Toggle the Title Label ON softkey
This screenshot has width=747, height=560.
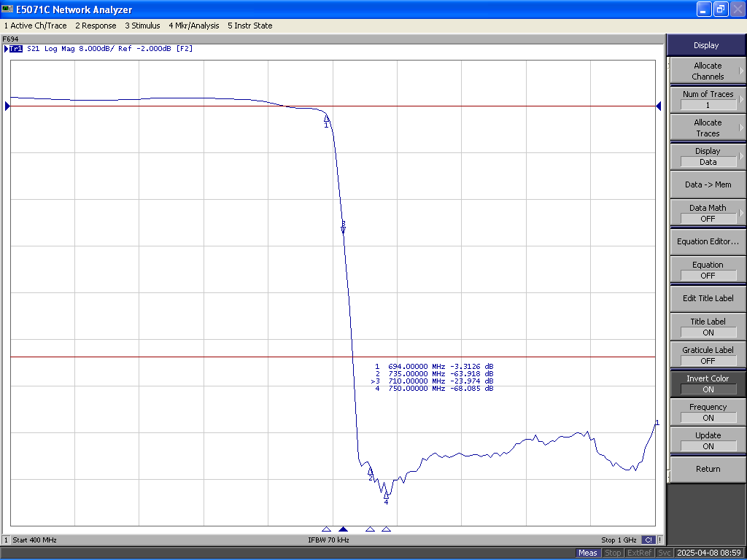click(x=708, y=327)
